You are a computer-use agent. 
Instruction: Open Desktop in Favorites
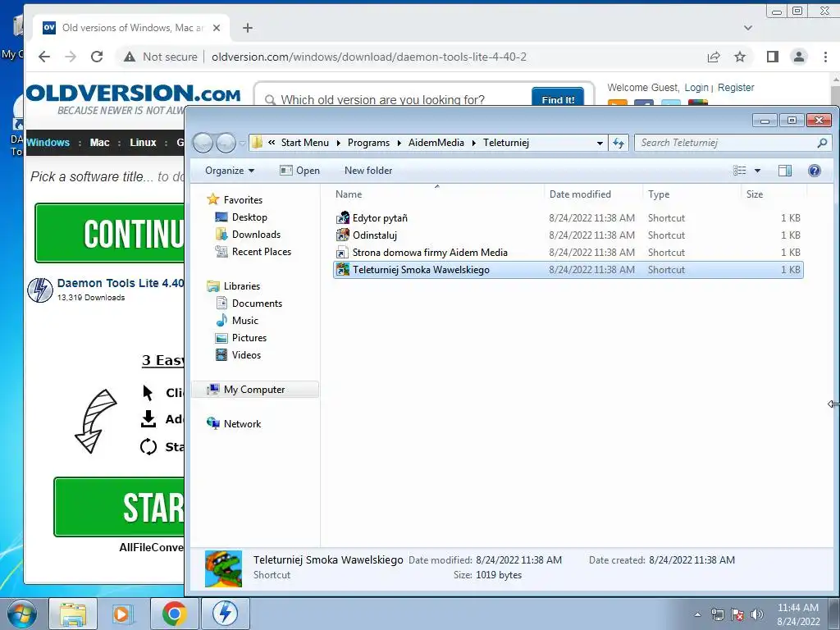pos(249,217)
